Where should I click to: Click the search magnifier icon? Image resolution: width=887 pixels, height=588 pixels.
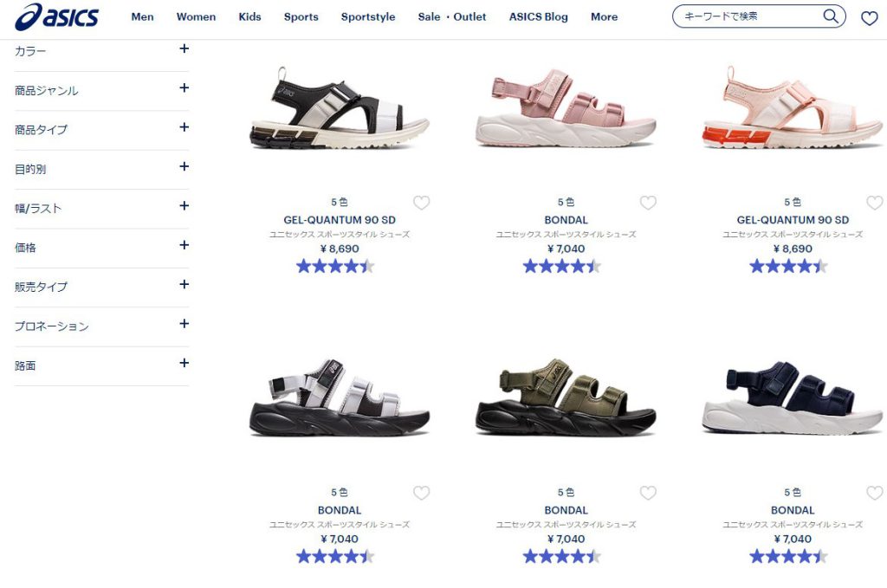tap(831, 16)
